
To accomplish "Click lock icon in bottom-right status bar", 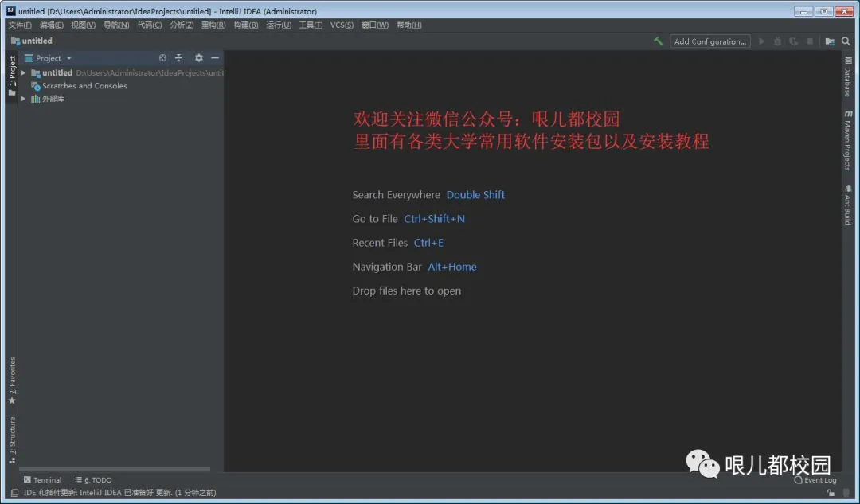I will 831,493.
